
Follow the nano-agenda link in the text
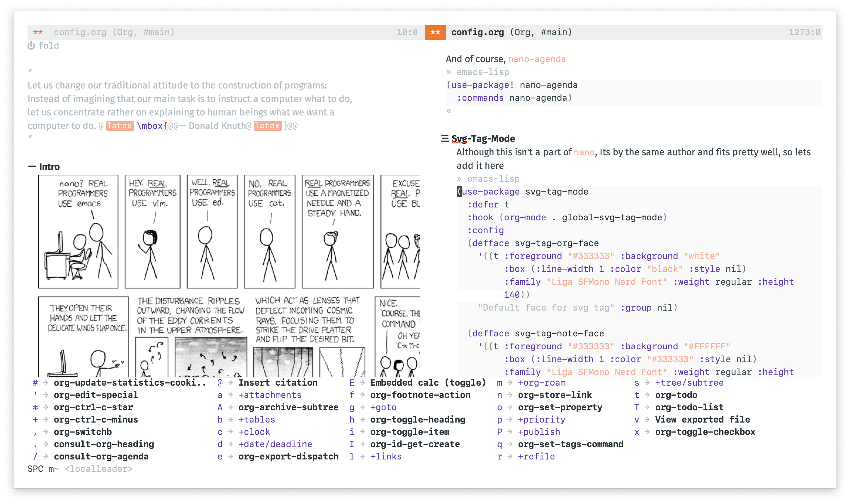[537, 59]
